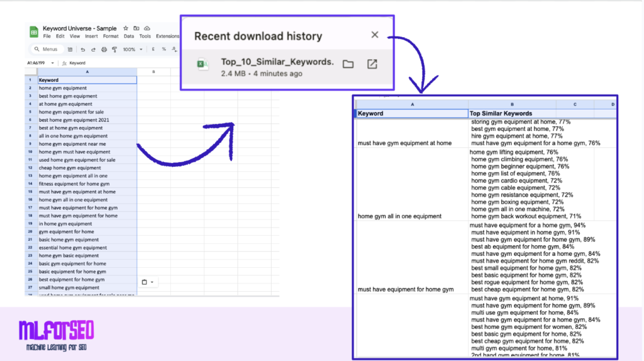The image size is (644, 361).
Task: Open the Format menu
Action: tap(111, 36)
